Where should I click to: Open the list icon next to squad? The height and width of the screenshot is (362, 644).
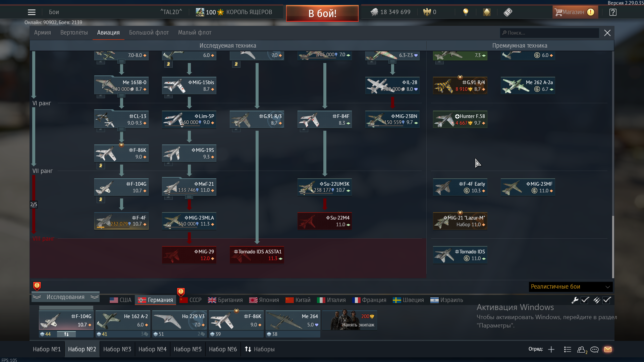[568, 349]
